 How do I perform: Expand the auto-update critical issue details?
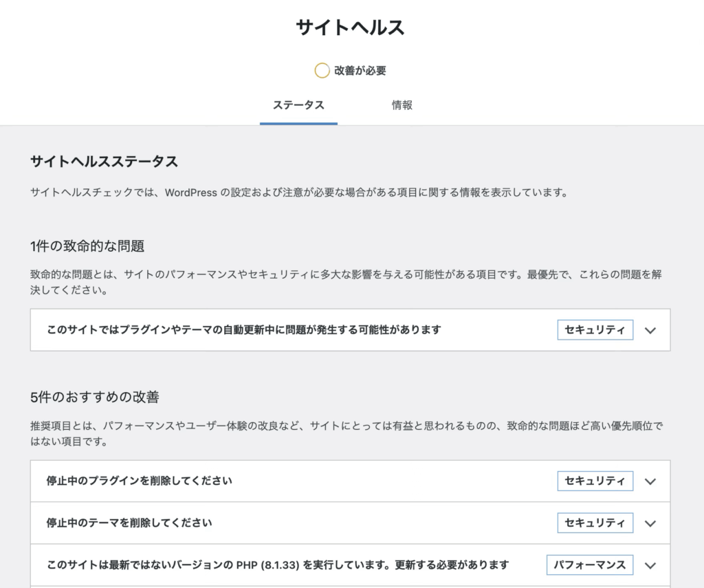650,330
